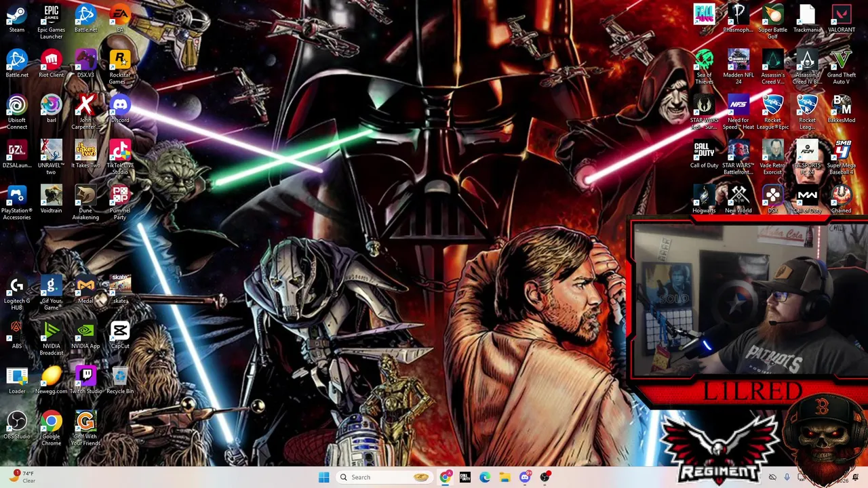Select STAR WARS Battlefront shortcut

(x=738, y=157)
